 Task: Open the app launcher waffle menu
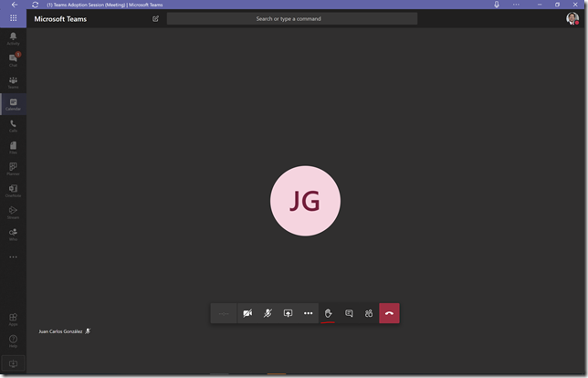[x=13, y=18]
